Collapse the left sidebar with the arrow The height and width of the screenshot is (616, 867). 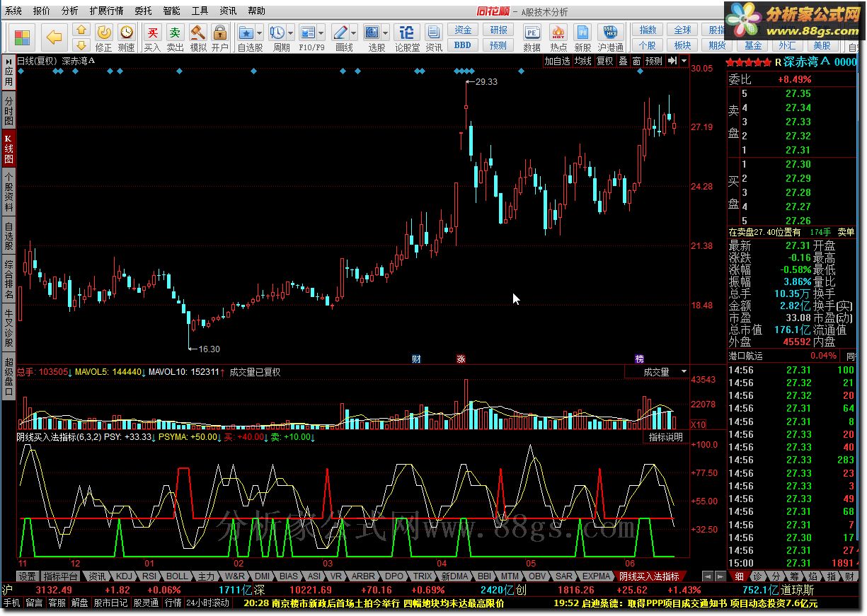(8, 62)
